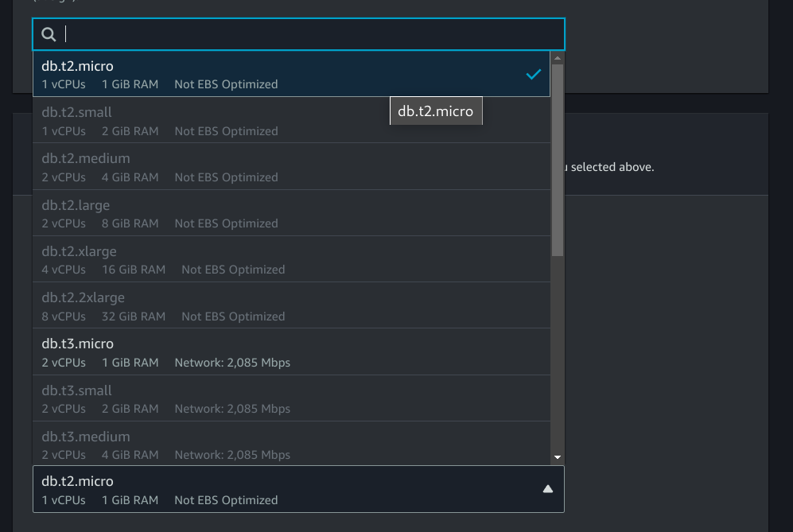Click the scrollbar up arrow
This screenshot has height=532, width=793.
558,58
